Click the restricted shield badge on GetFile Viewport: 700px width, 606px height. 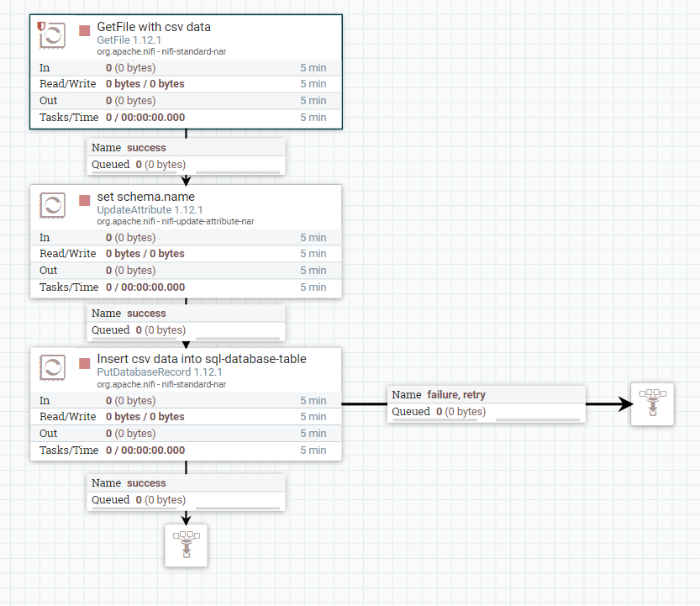(41, 26)
